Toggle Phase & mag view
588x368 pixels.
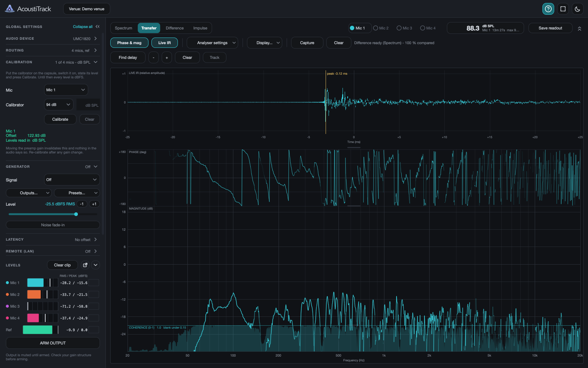coord(129,43)
